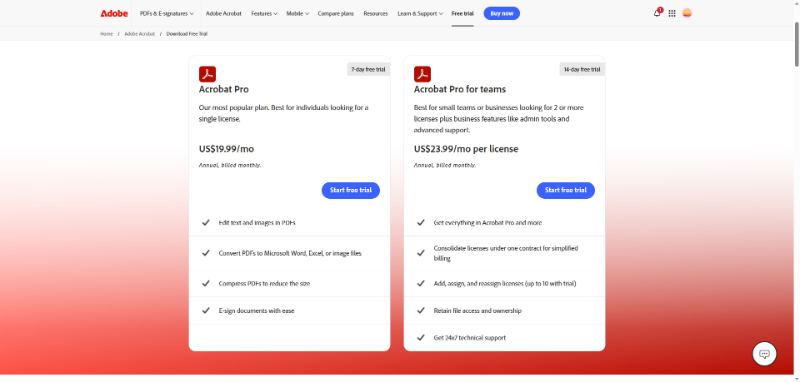Expand the Mobile dropdown
The image size is (800, 382).
297,14
